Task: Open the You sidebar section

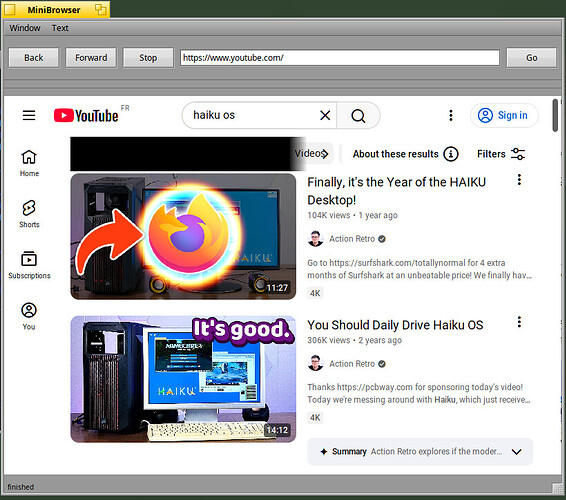Action: click(29, 316)
